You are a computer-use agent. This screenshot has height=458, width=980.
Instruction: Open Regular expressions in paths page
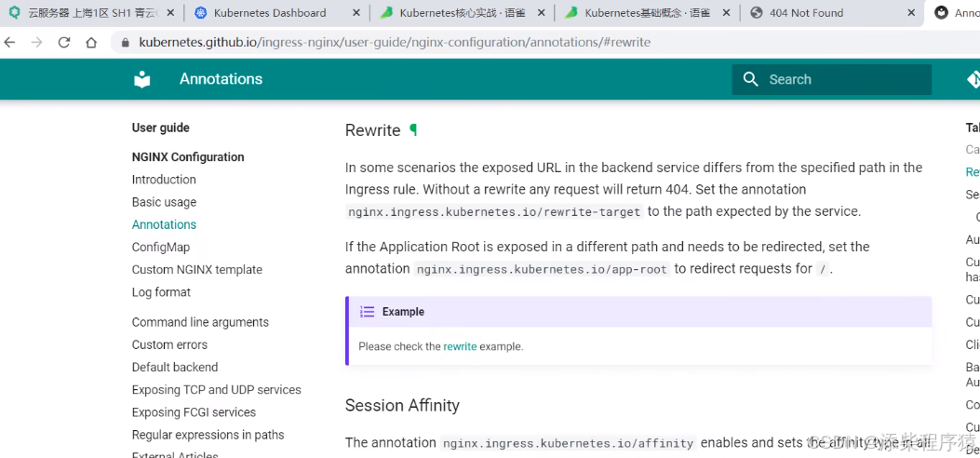click(208, 434)
